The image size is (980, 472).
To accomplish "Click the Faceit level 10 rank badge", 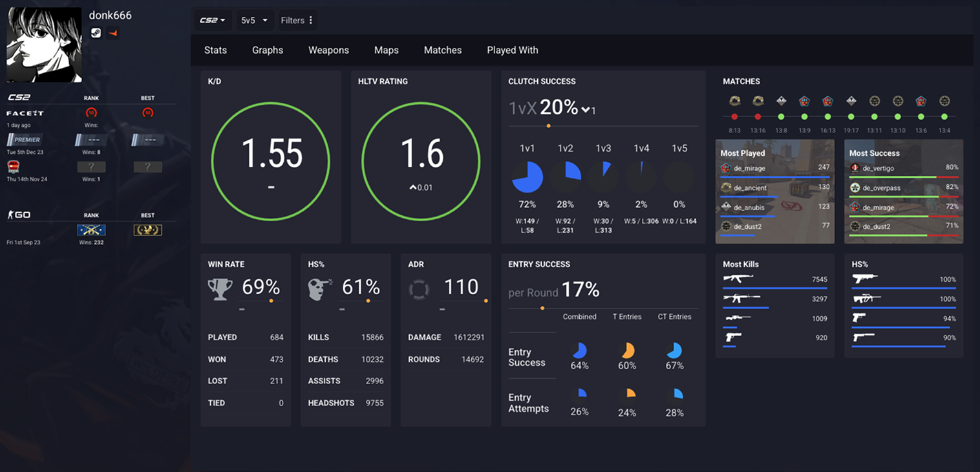I will [x=91, y=113].
